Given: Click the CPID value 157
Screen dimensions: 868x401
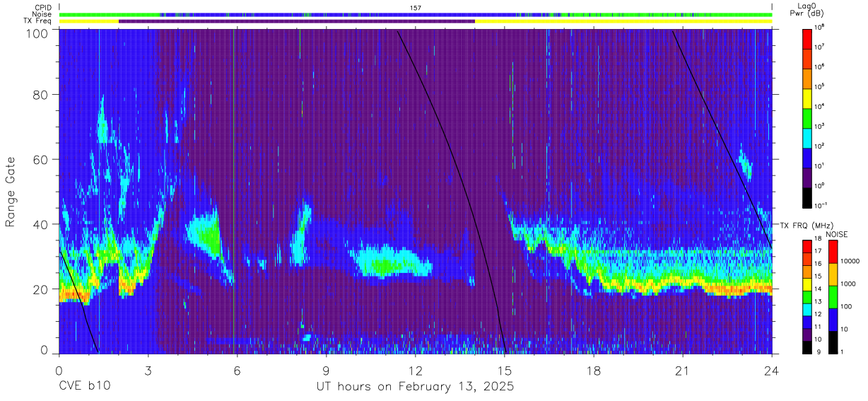Looking at the screenshot, I should point(416,7).
